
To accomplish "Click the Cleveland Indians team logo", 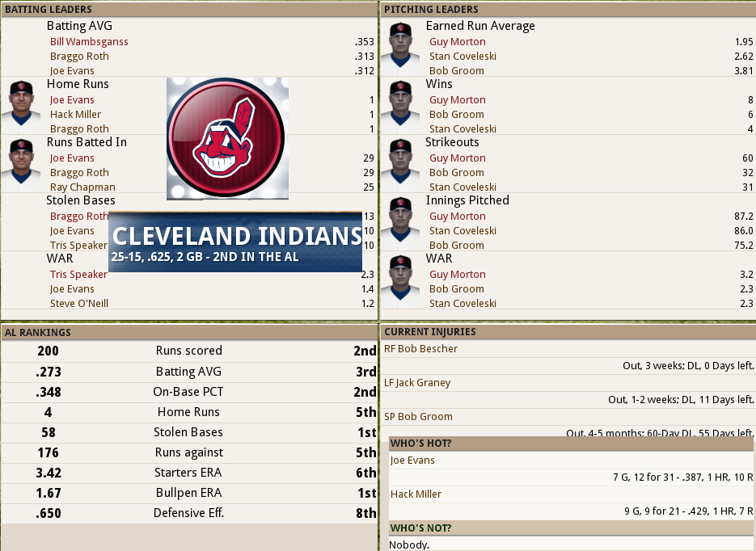I will tap(226, 138).
